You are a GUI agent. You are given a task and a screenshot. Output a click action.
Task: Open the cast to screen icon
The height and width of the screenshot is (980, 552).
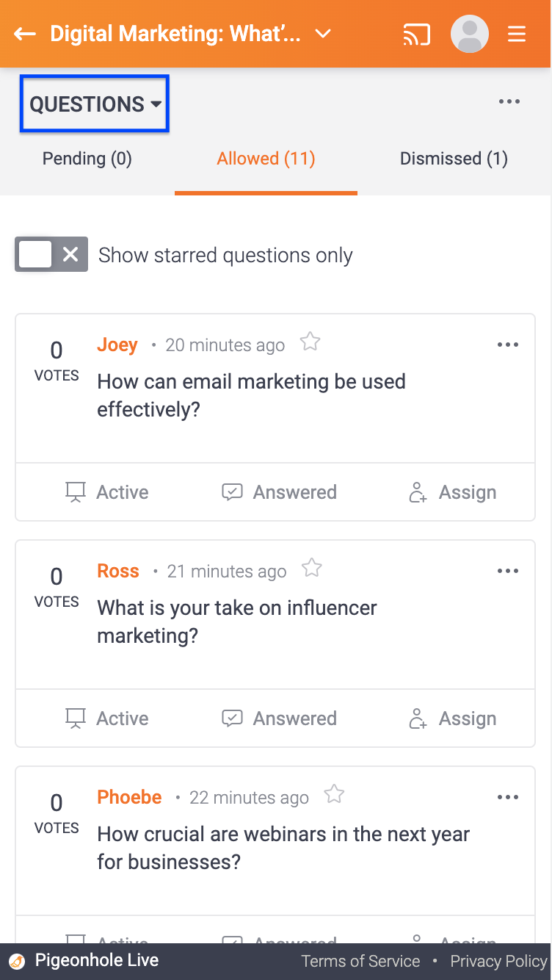pos(417,35)
